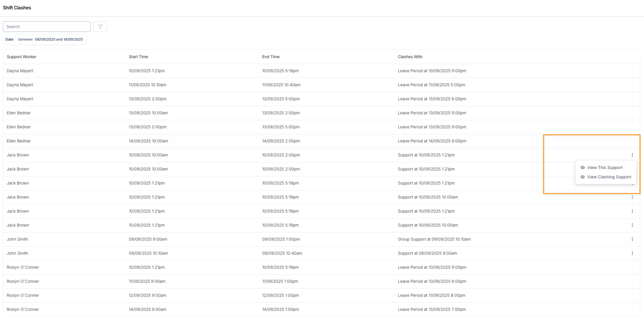644x329 pixels.
Task: Choose View Clashing Support in the popup
Action: [x=609, y=177]
